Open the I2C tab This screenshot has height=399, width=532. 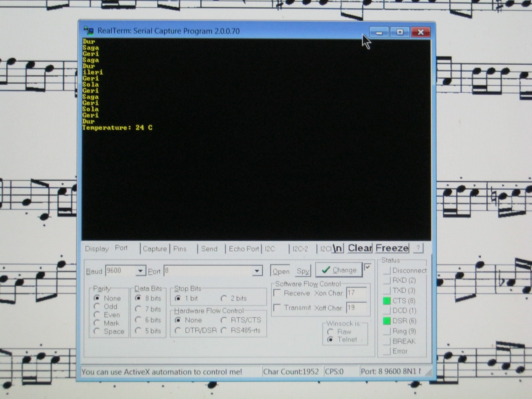(270, 249)
